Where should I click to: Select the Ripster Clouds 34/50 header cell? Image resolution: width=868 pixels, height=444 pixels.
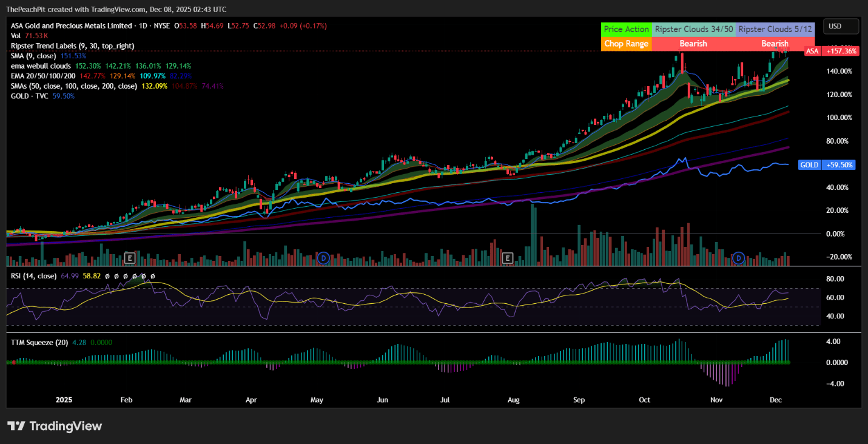(x=693, y=29)
